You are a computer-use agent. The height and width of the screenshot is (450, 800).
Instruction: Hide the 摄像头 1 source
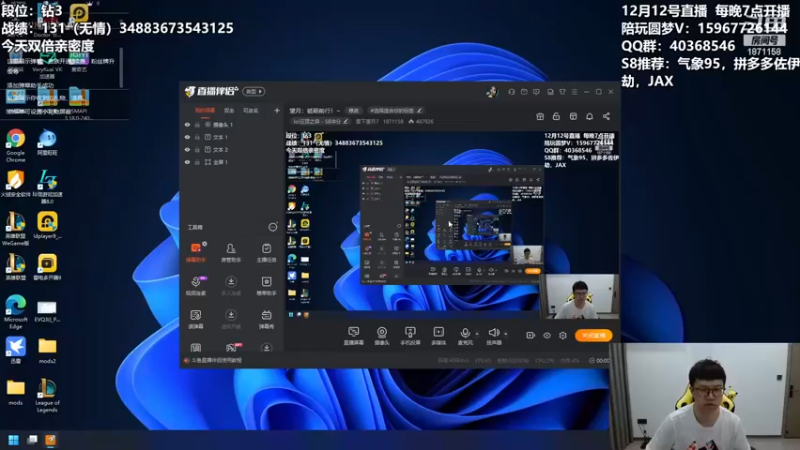[187, 124]
